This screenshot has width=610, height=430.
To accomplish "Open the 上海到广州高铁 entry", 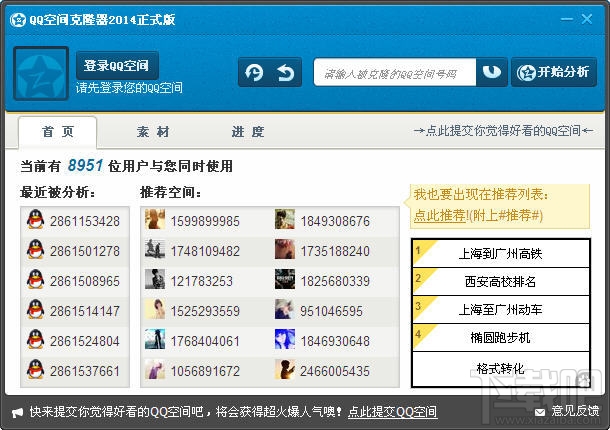I will (x=501, y=254).
